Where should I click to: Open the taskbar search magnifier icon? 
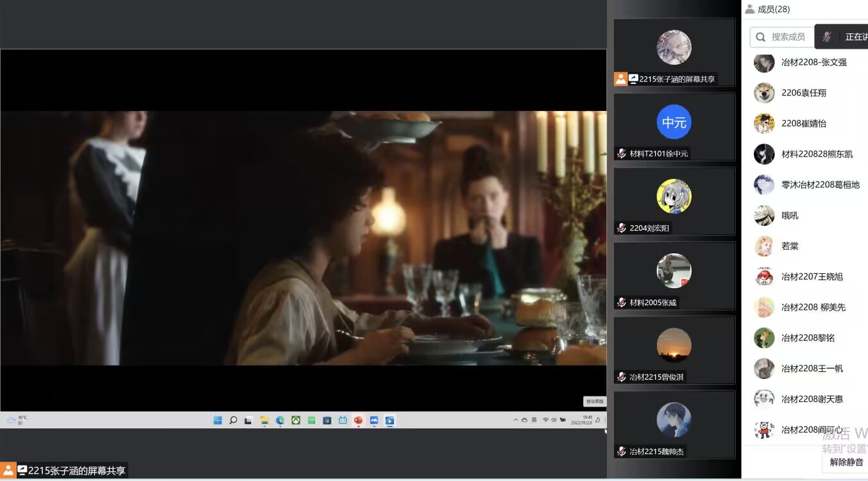point(233,421)
